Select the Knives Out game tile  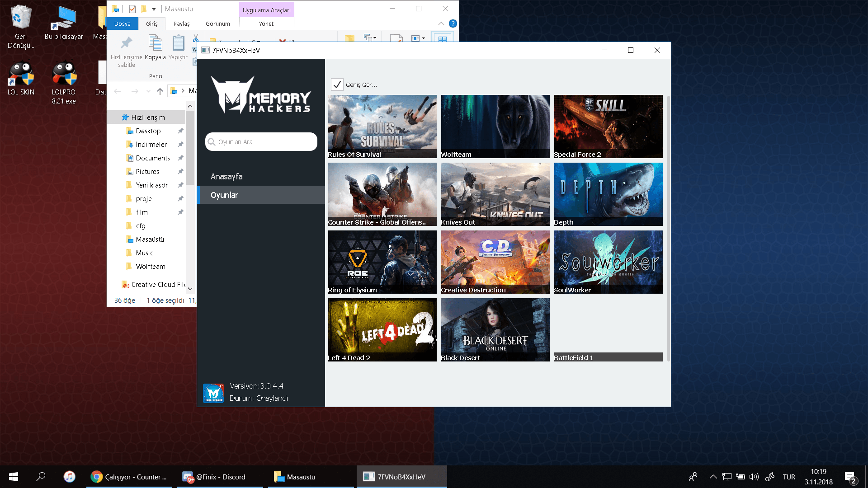pos(495,194)
